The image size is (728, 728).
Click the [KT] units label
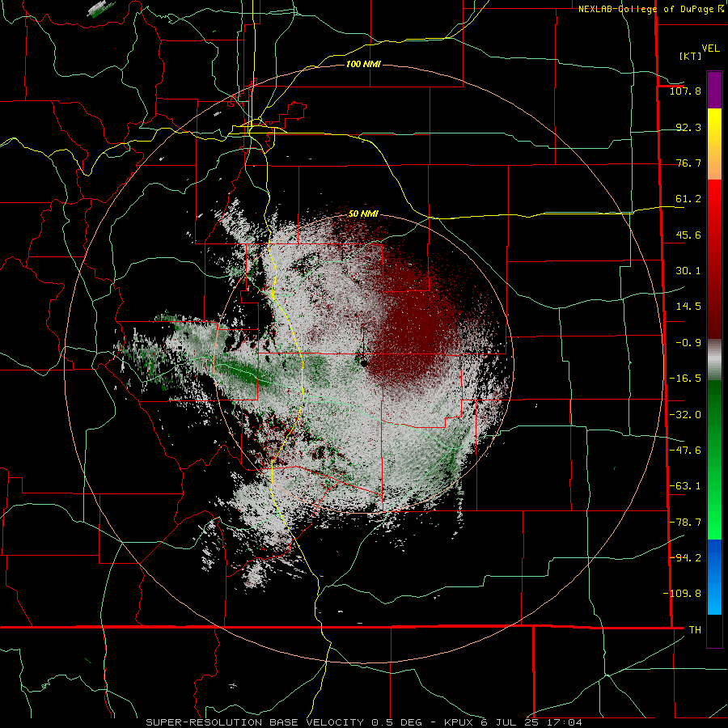[690, 56]
